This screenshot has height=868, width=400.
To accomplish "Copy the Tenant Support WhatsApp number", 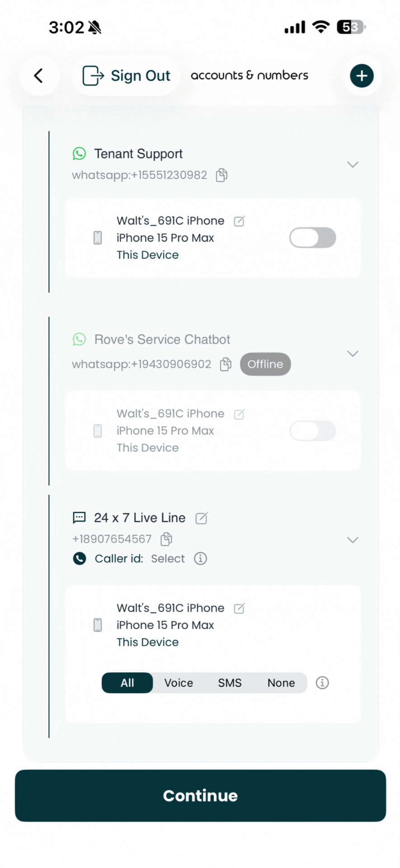I will 221,175.
